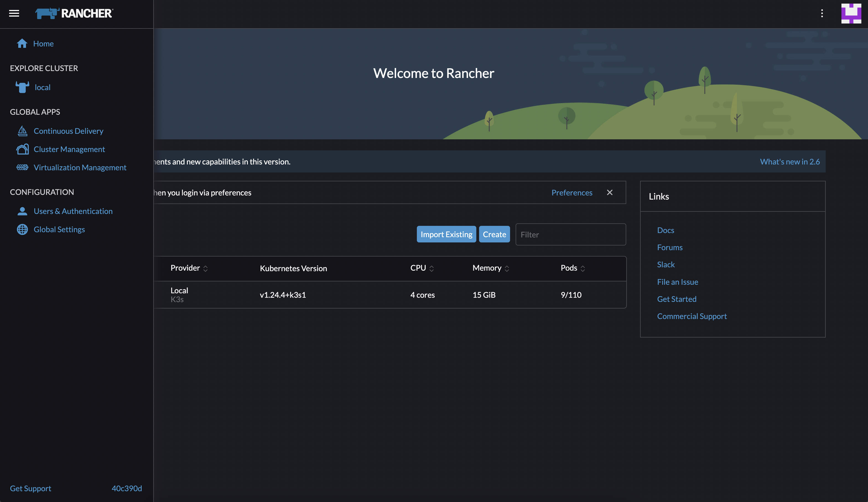Click the Virtualization Management icon
Screen dimensions: 868x502
[x=22, y=167]
